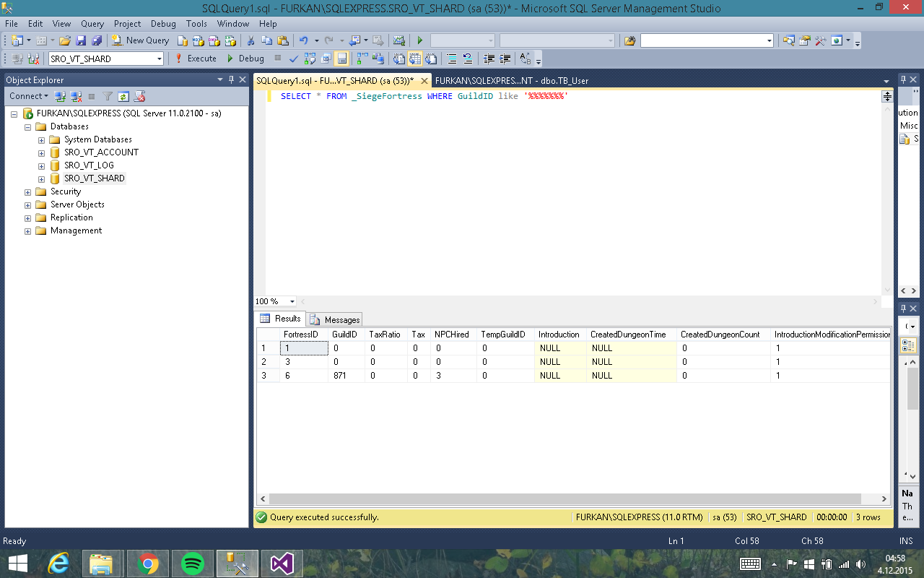Expand SRO_VT_LOG database node
924x578 pixels.
click(41, 165)
